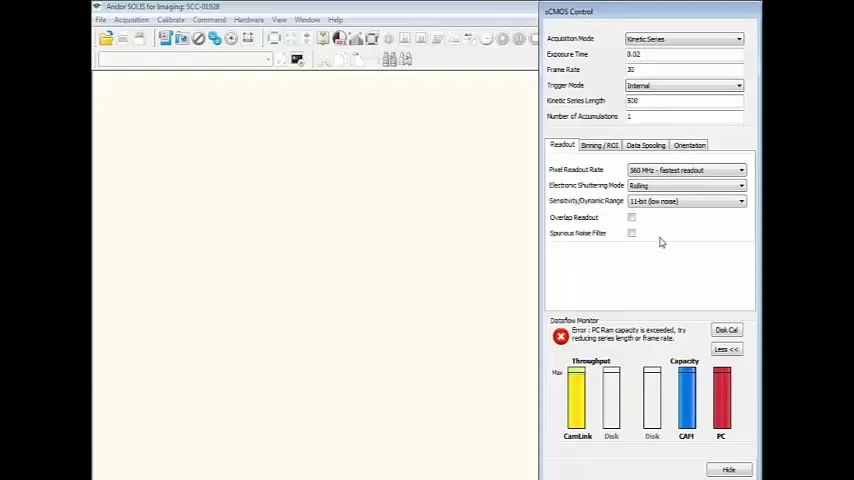Open the Sensitivity/Dynamic Range dropdown
Image resolution: width=854 pixels, height=480 pixels.
point(687,201)
